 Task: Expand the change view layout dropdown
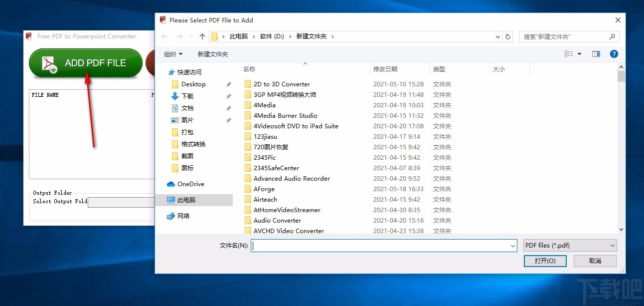point(579,54)
